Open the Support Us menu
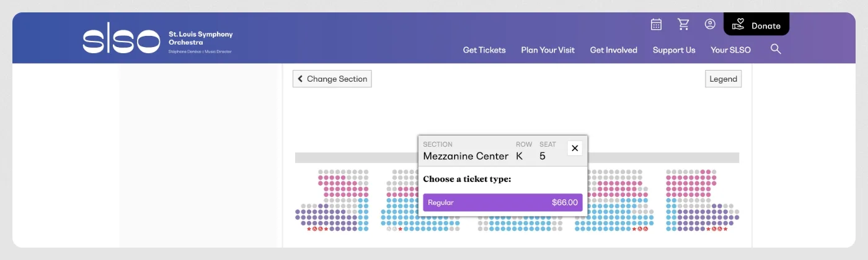This screenshot has width=868, height=260. click(x=674, y=50)
